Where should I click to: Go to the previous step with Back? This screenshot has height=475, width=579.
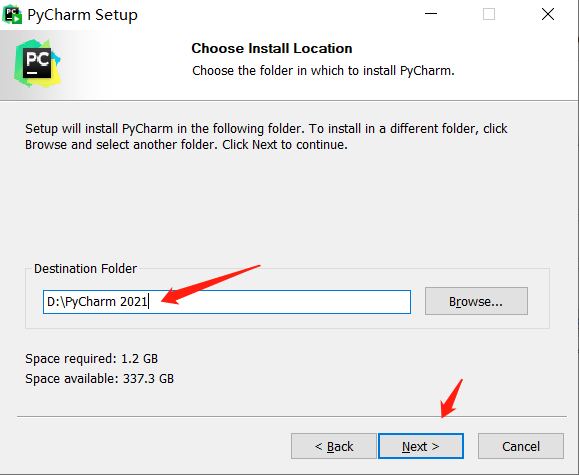coord(333,446)
